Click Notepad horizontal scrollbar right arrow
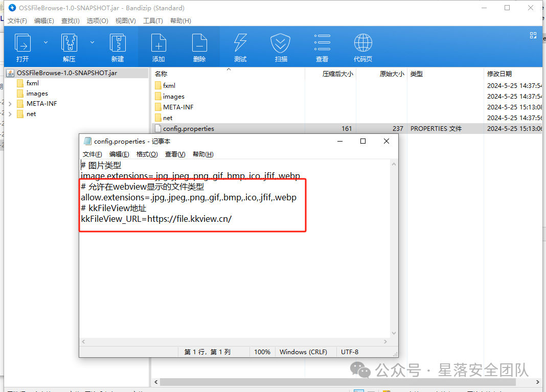The width and height of the screenshot is (546, 392). click(x=385, y=341)
